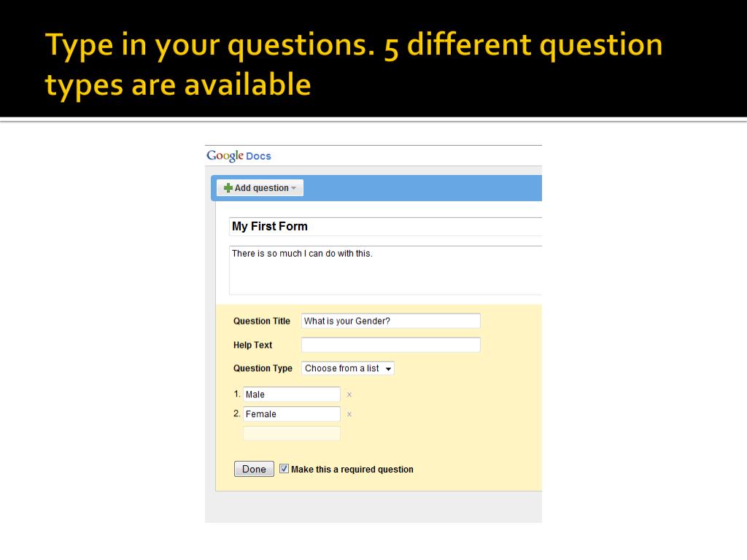This screenshot has width=747, height=560.
Task: Click the Female option text field
Action: click(x=292, y=414)
